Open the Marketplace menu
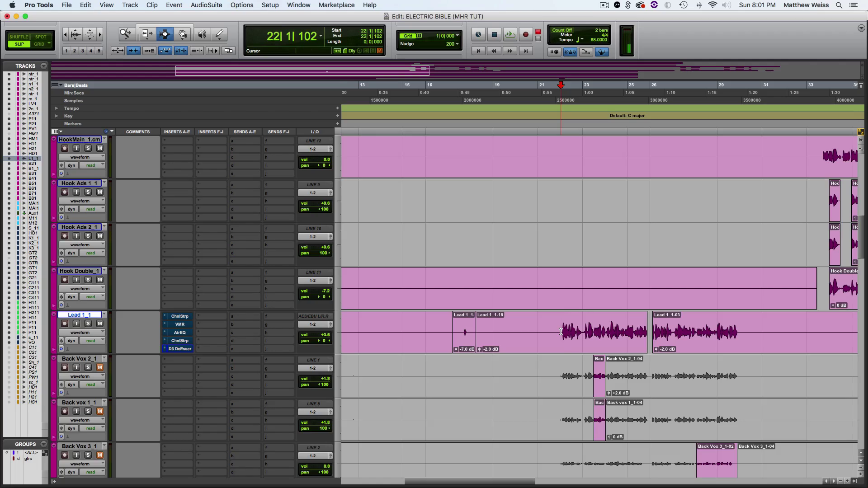This screenshot has width=868, height=488. coord(336,5)
